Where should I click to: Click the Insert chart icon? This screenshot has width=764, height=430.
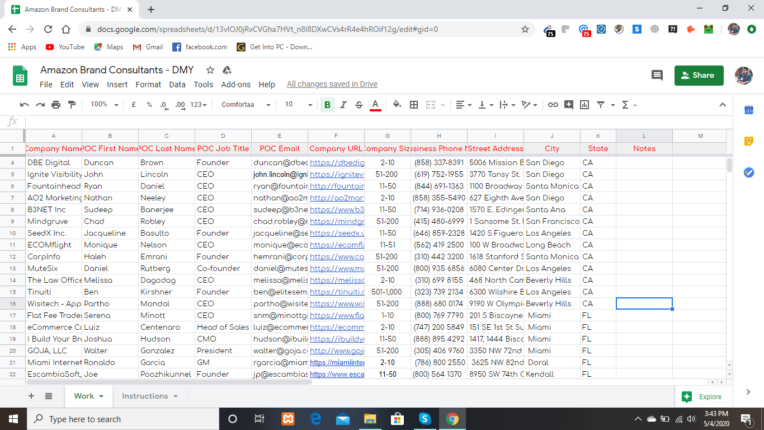(x=585, y=105)
